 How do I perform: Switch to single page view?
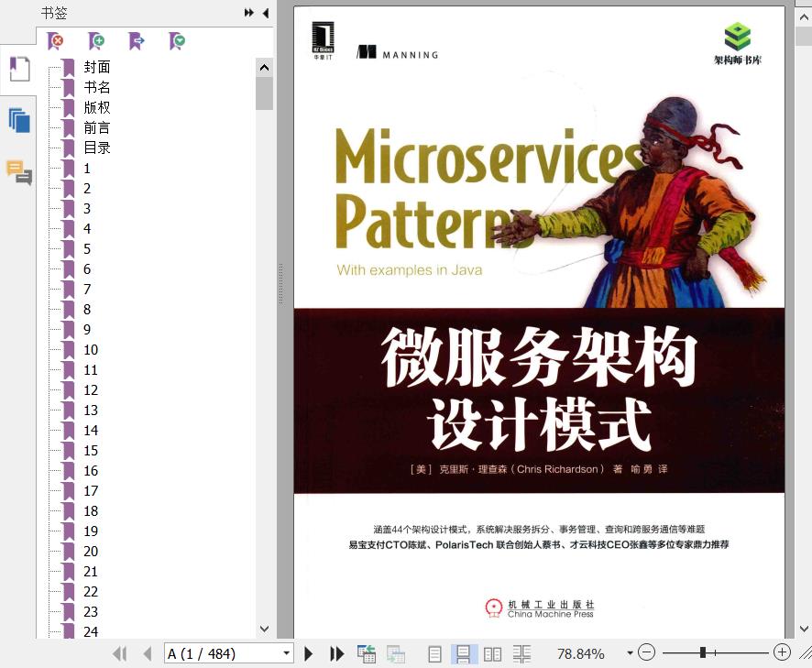point(435,654)
